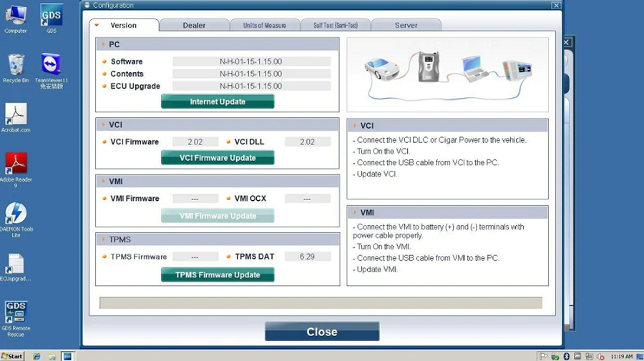Select the ECUupgrad... file icon
This screenshot has width=644, height=361.
pos(16,267)
